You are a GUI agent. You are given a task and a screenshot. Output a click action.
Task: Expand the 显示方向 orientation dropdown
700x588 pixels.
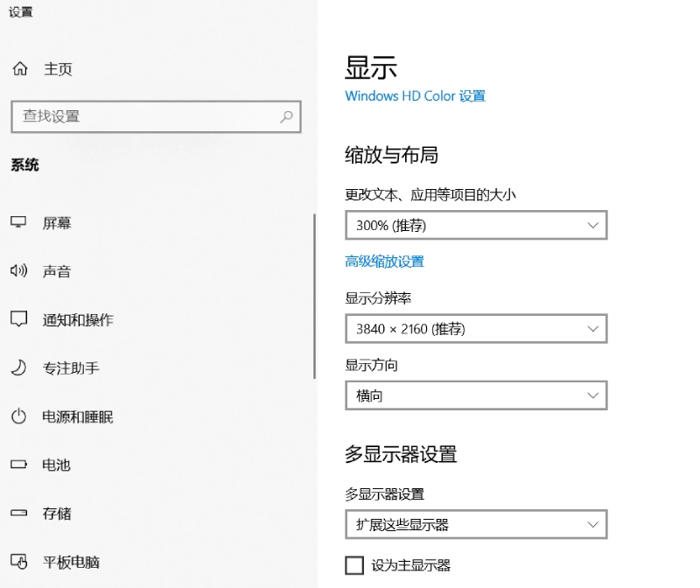coord(476,395)
